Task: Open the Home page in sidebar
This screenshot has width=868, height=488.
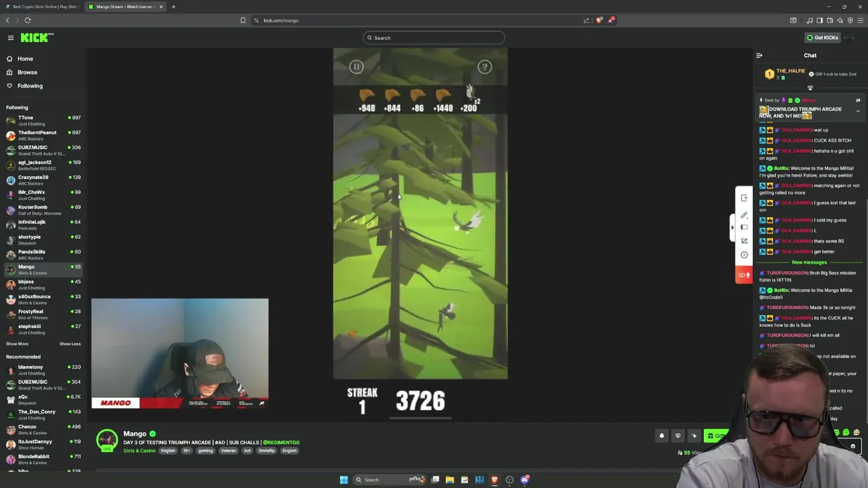Action: (25, 59)
